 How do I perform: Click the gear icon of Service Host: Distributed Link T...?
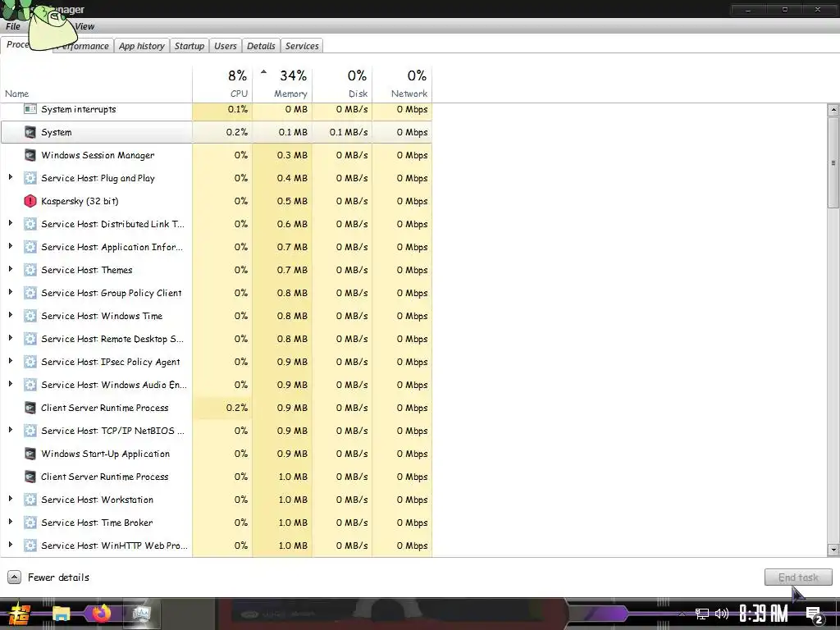click(x=30, y=225)
